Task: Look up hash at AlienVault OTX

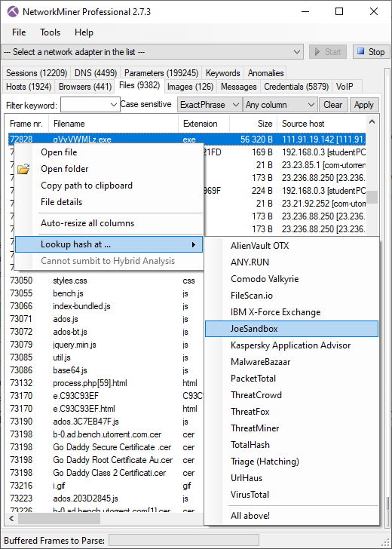Action: click(x=292, y=246)
